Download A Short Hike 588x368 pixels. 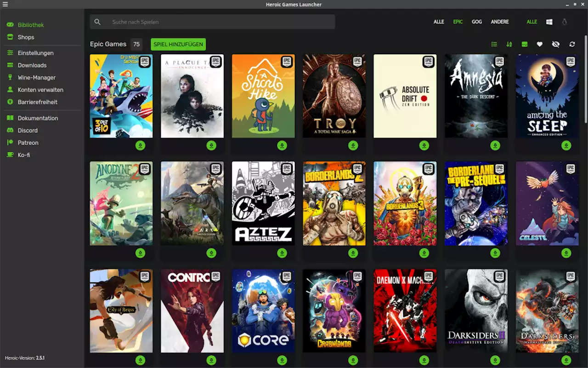pos(282,145)
